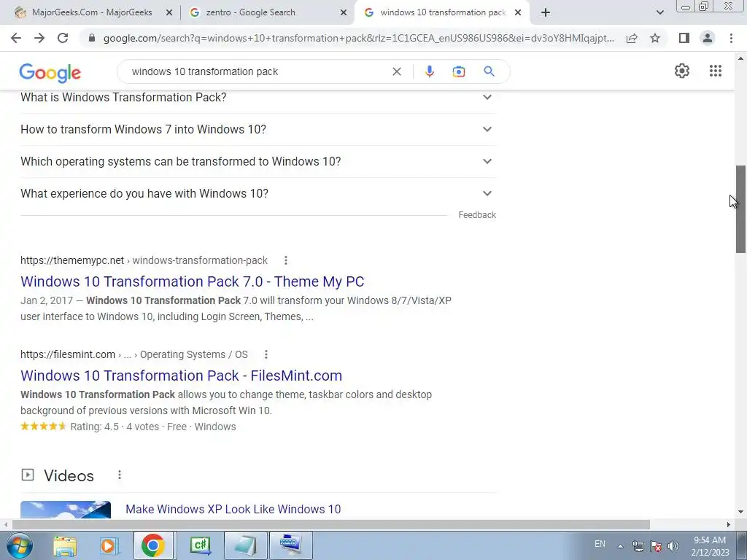Click the horizontal scrollbar thumb
Screen dimensions: 747x560
(331, 524)
